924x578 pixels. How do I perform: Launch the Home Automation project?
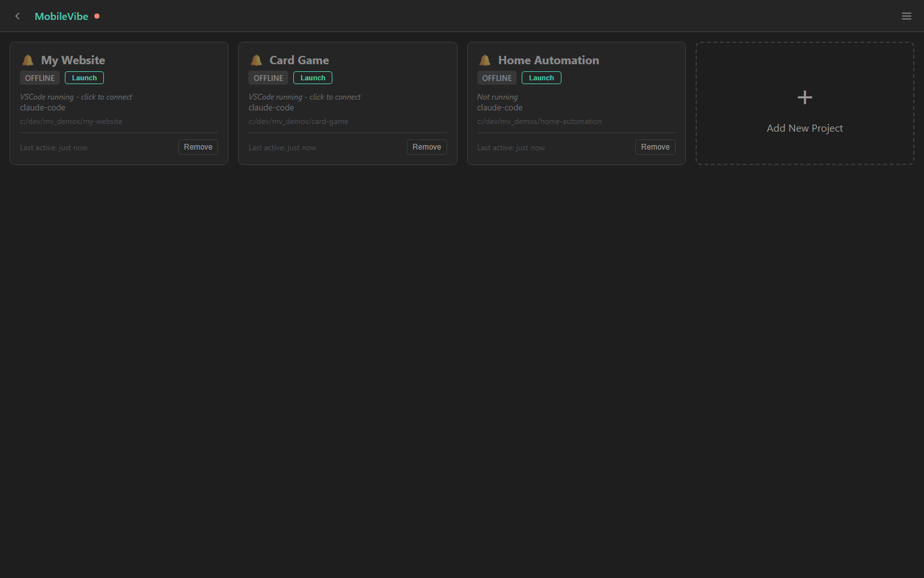point(541,77)
